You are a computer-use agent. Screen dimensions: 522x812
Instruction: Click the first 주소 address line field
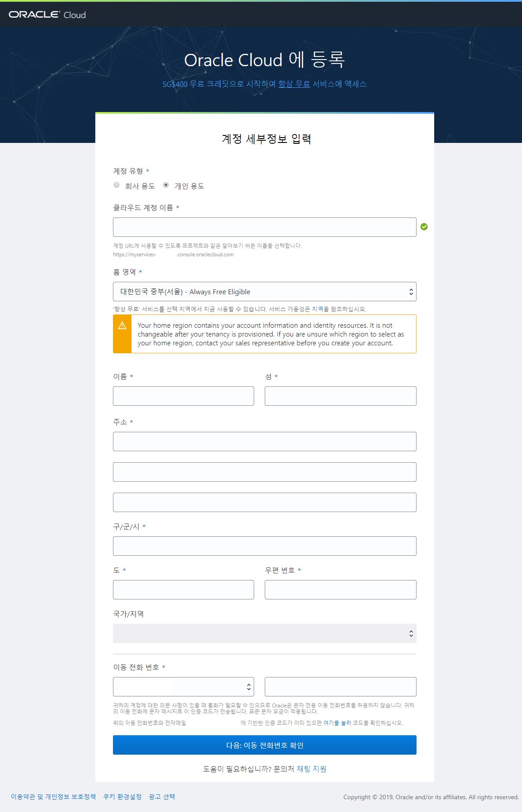click(x=265, y=442)
